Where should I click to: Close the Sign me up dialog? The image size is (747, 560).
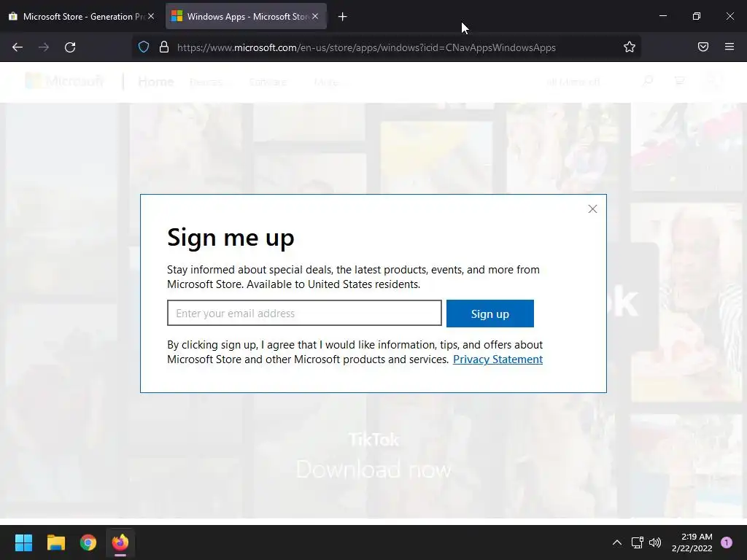point(592,209)
